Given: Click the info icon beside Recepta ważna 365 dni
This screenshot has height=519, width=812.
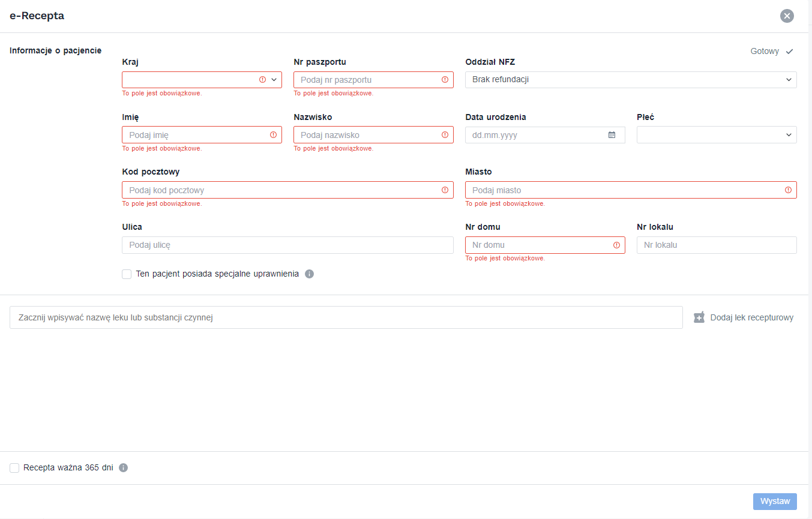Looking at the screenshot, I should point(123,467).
